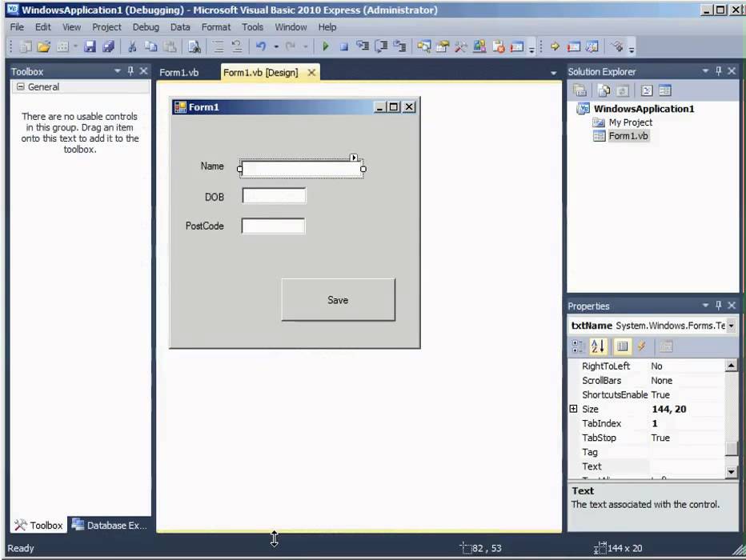Open the File menu

pos(17,27)
